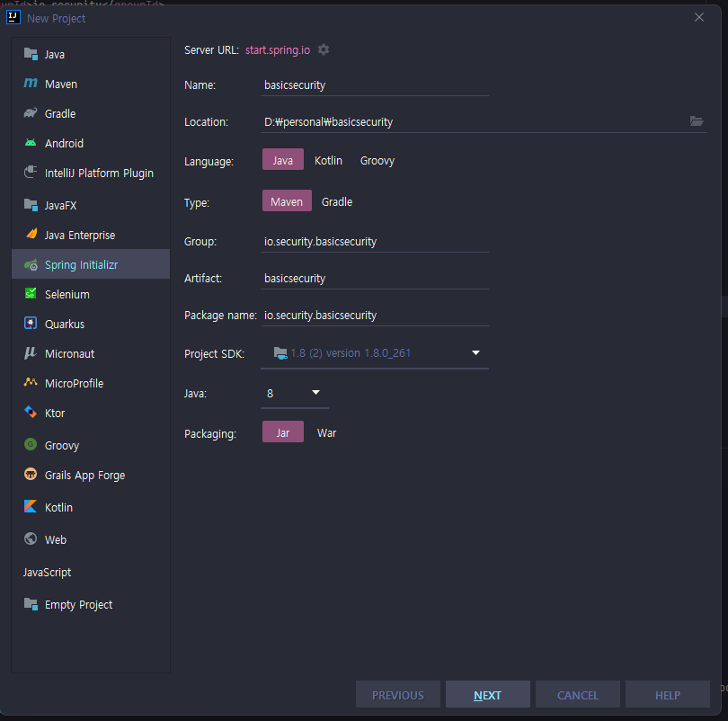The width and height of the screenshot is (728, 721).
Task: Open the Project SDK dropdown
Action: point(375,353)
